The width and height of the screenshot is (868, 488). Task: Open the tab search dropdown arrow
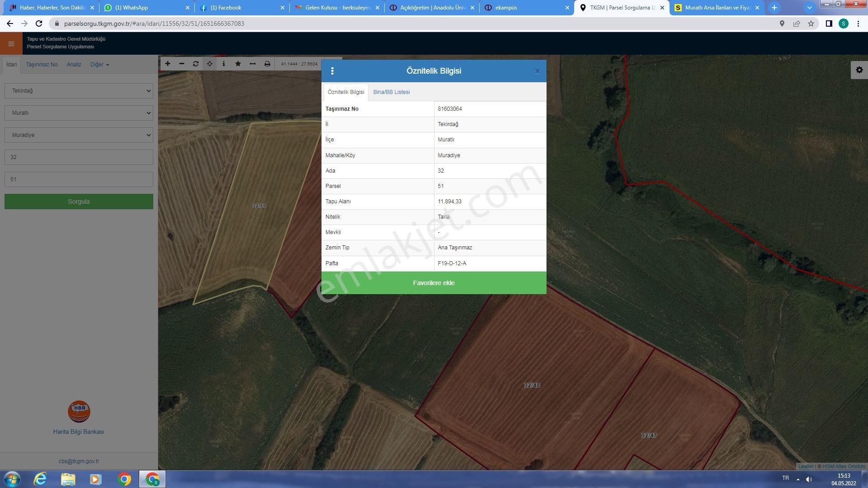pos(810,8)
